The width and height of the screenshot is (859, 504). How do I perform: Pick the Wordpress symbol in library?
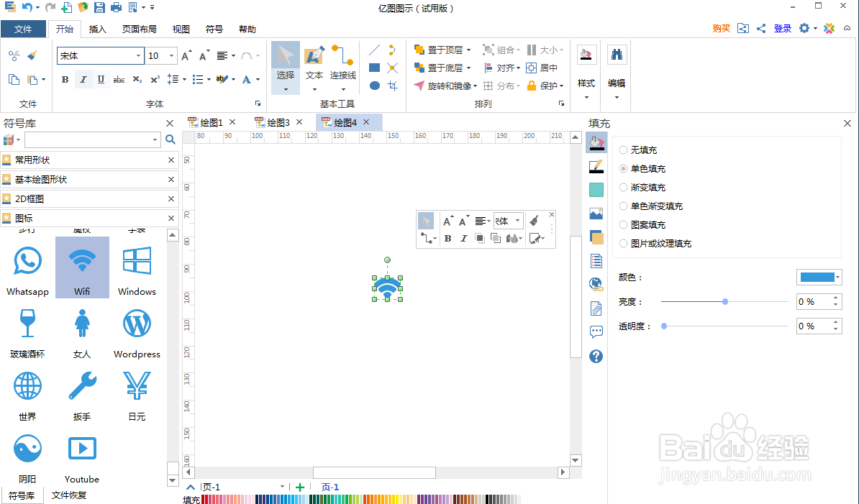(x=137, y=324)
